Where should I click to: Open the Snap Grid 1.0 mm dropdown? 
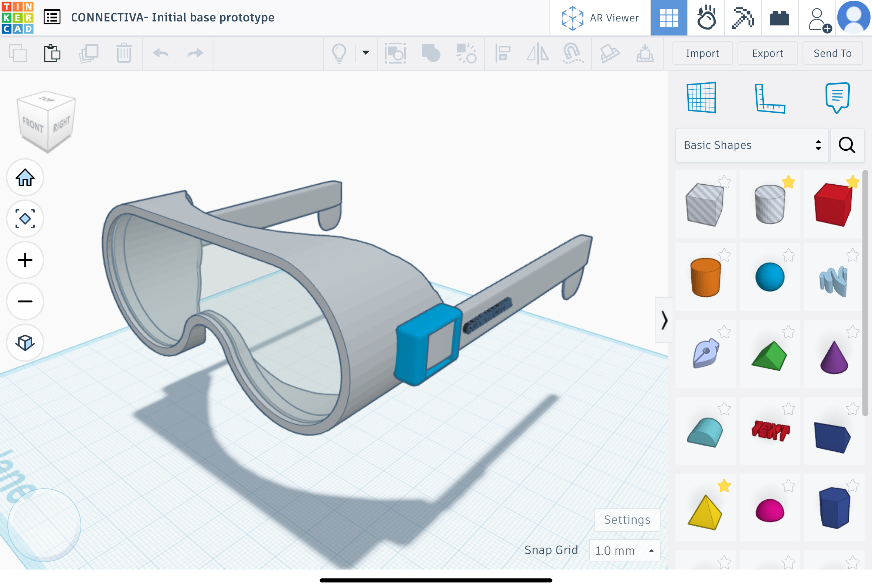coord(624,550)
